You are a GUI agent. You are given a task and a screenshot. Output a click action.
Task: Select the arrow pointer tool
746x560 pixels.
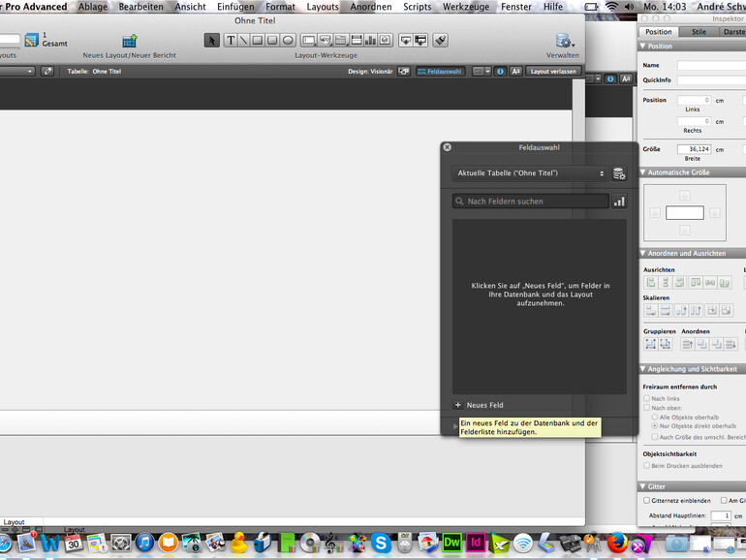pos(212,41)
